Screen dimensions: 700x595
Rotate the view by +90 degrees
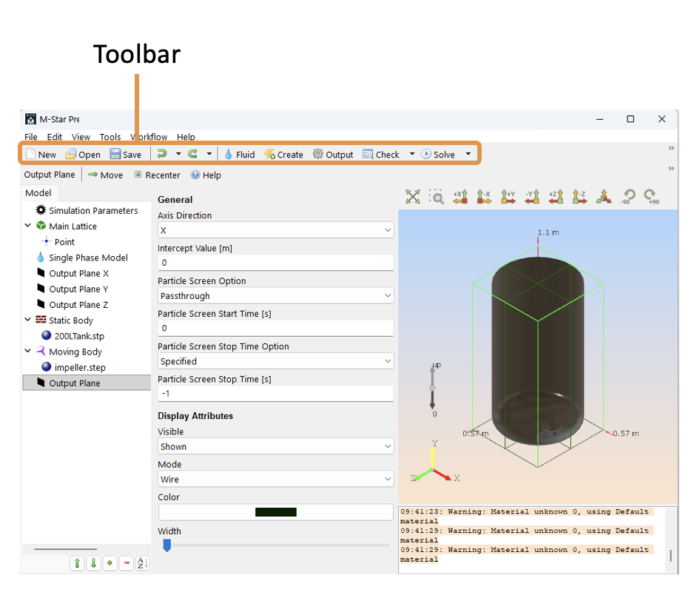pos(650,196)
